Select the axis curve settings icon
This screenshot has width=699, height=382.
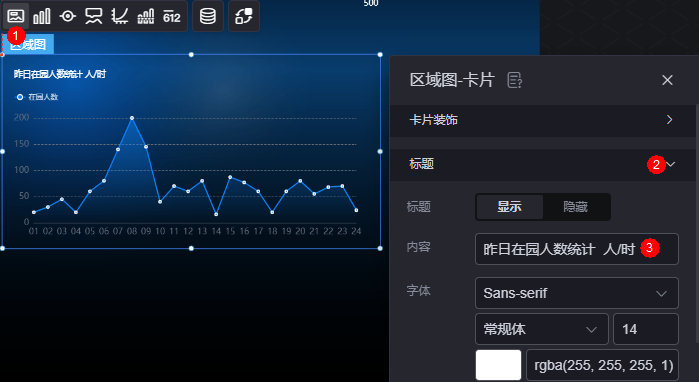pos(119,16)
